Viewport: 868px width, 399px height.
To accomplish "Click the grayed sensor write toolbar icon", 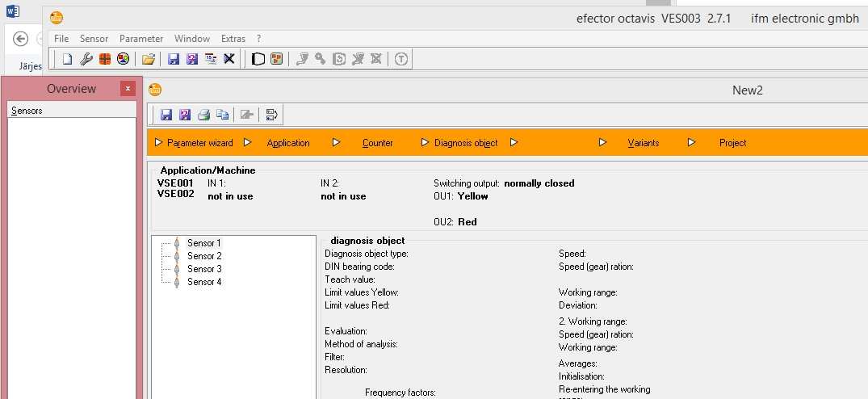I will 302,59.
